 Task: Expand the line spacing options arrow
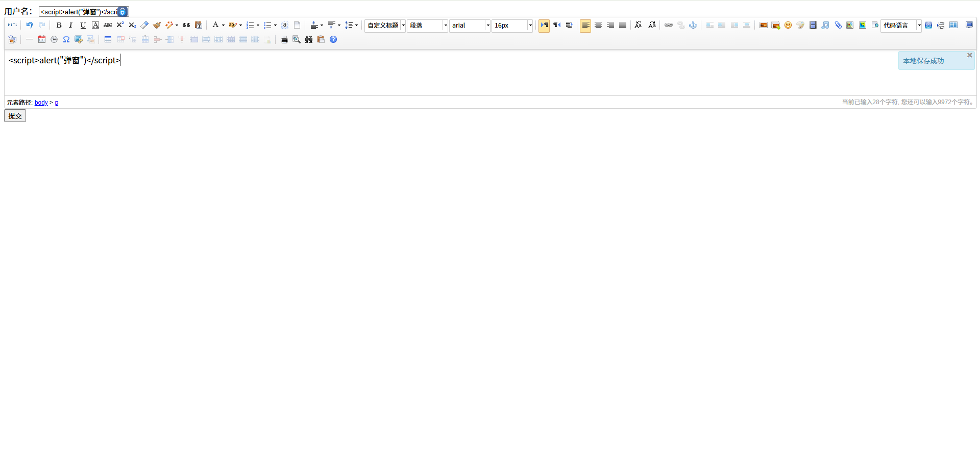tap(356, 25)
